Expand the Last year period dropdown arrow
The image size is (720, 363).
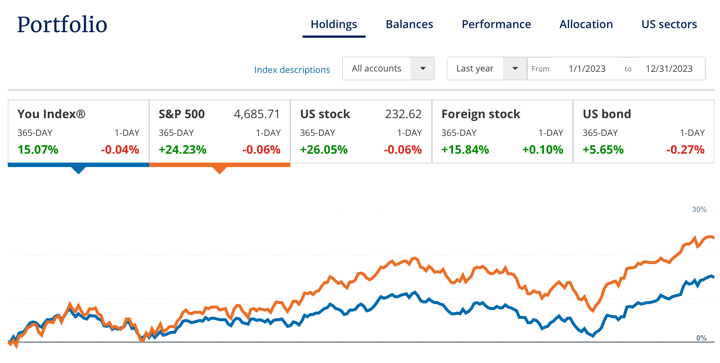tap(515, 69)
